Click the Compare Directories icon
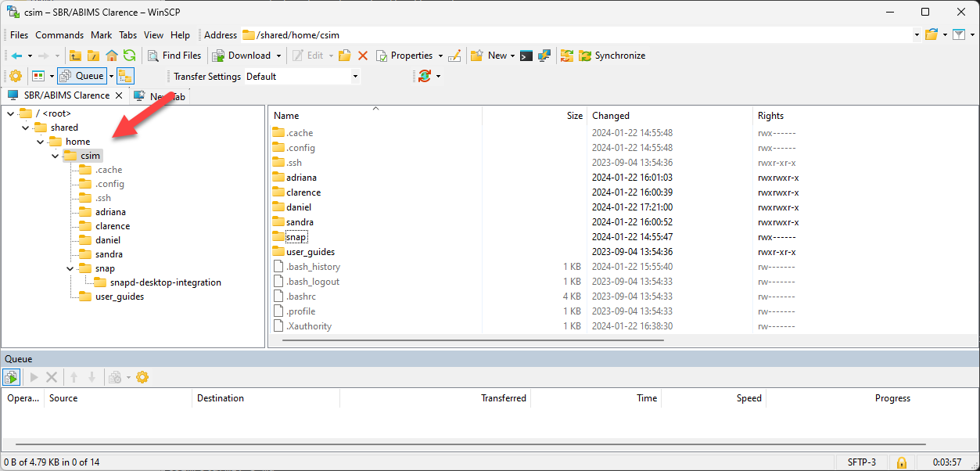 tap(567, 56)
